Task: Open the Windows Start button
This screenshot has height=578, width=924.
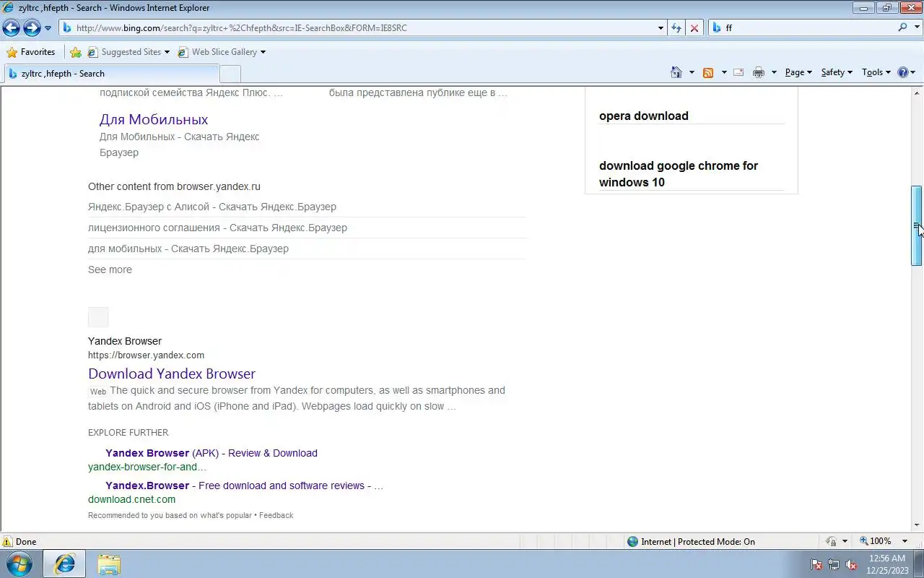Action: (x=19, y=564)
